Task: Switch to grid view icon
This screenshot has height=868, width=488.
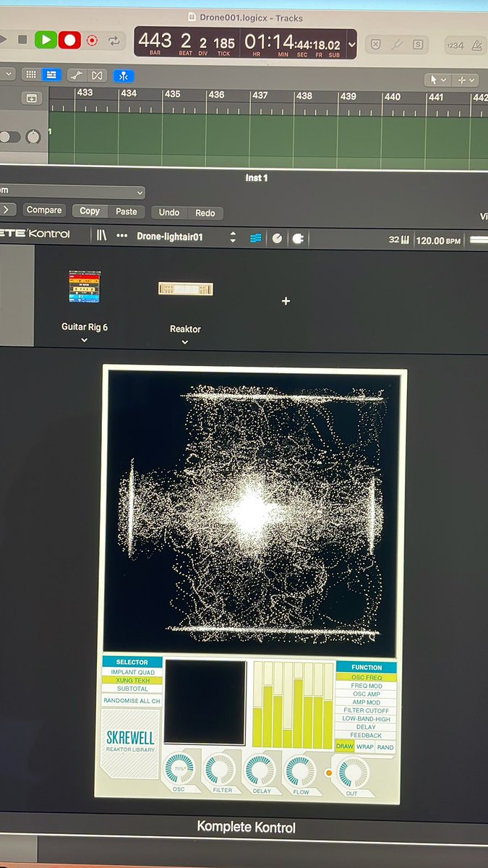Action: tap(30, 75)
